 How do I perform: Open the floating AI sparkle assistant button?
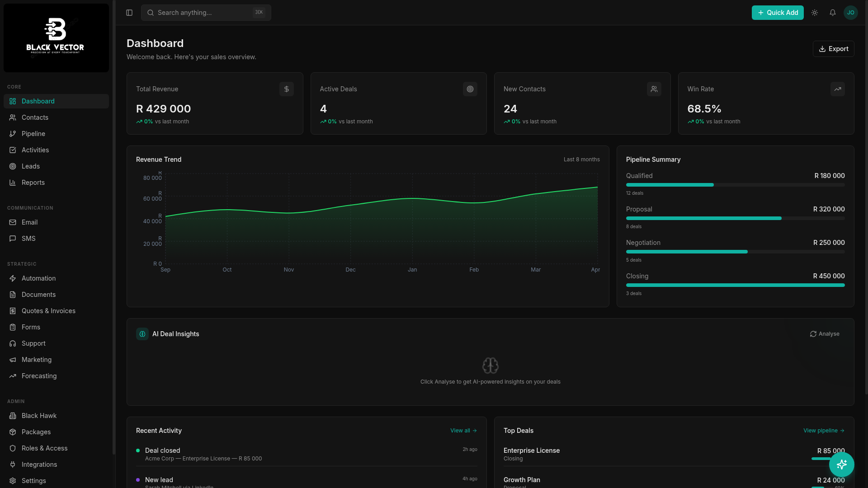(842, 465)
